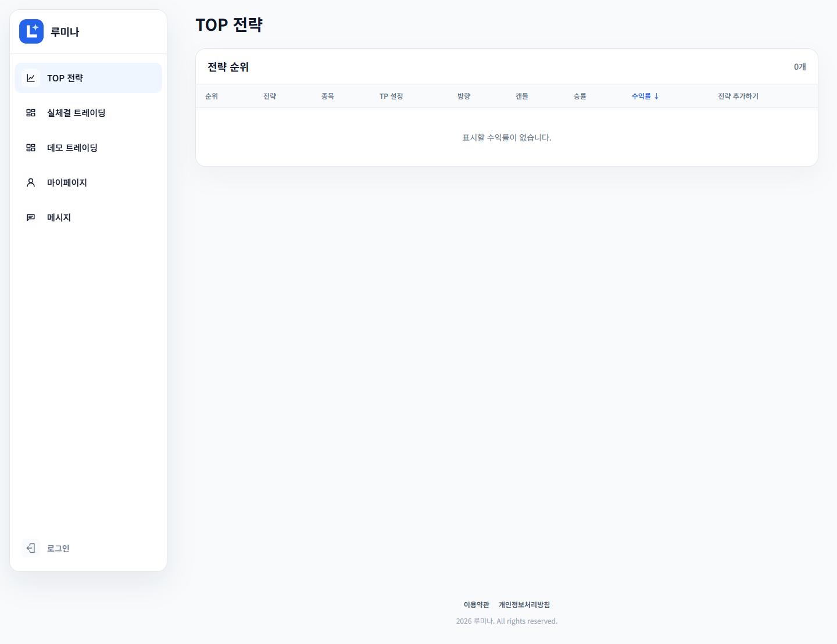Viewport: 837px width, 644px height.
Task: Click the 승률 column header
Action: click(x=580, y=96)
